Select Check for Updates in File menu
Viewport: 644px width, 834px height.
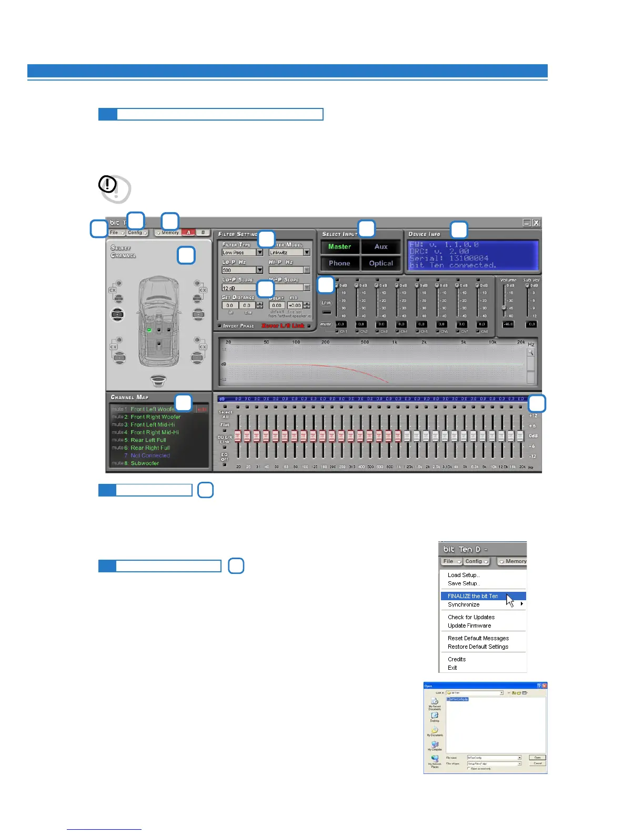(471, 617)
